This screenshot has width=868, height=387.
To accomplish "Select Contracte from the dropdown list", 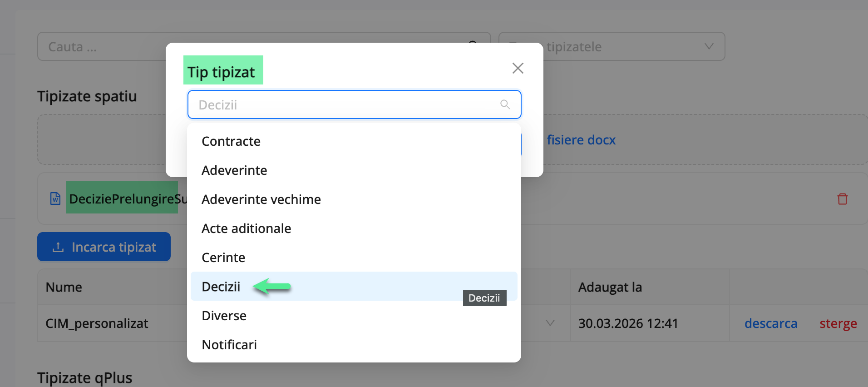I will [231, 141].
